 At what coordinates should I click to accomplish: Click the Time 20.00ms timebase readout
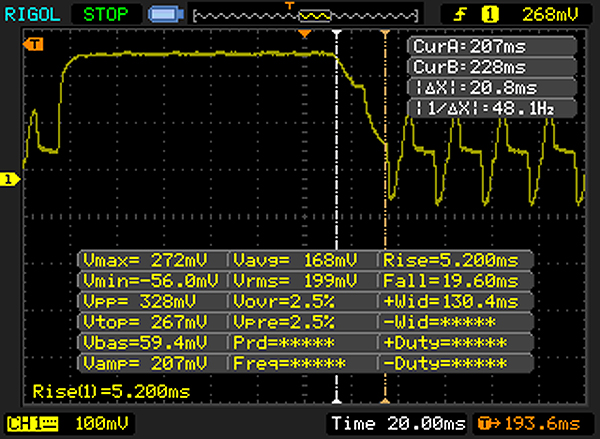coord(398,424)
